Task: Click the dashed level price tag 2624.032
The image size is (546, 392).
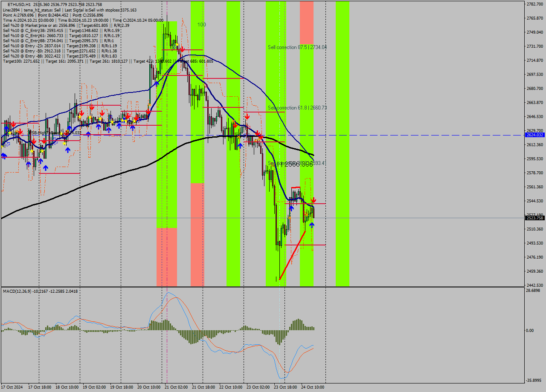Action: [x=534, y=135]
